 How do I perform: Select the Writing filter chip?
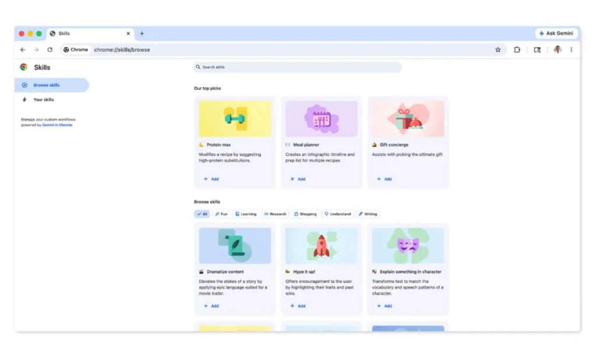pos(368,214)
